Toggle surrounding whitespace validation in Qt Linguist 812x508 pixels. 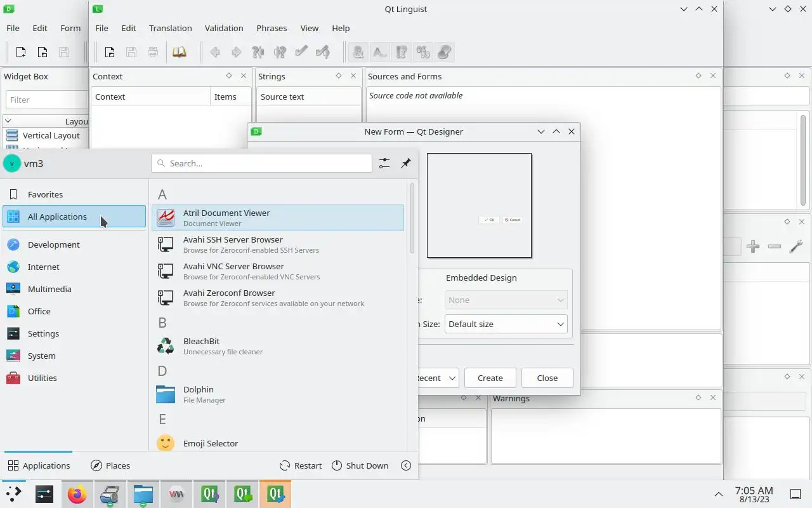[380, 52]
